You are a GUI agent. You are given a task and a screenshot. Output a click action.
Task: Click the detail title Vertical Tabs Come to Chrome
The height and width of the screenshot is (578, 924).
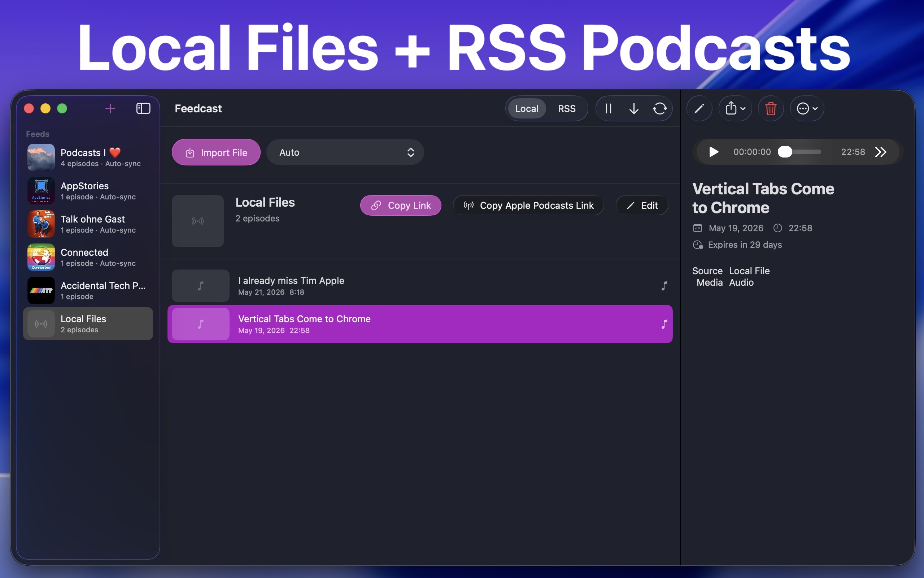pyautogui.click(x=763, y=198)
